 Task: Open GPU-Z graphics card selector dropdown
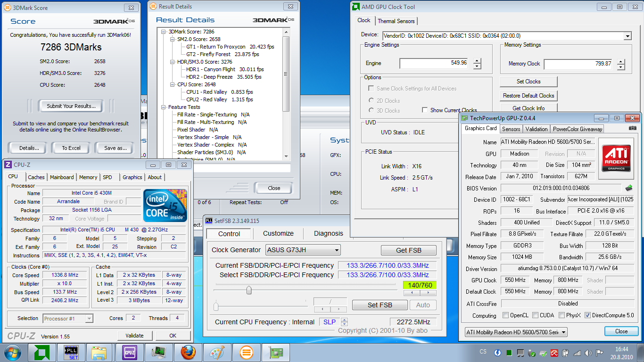[516, 332]
